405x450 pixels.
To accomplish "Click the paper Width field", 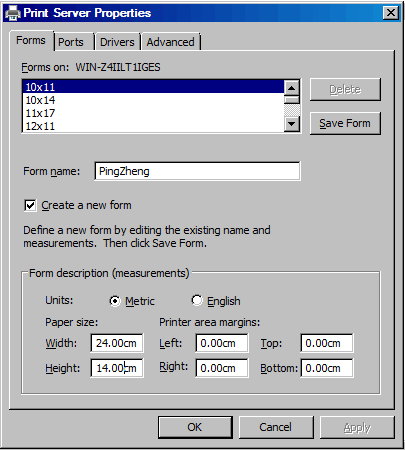I will (117, 343).
